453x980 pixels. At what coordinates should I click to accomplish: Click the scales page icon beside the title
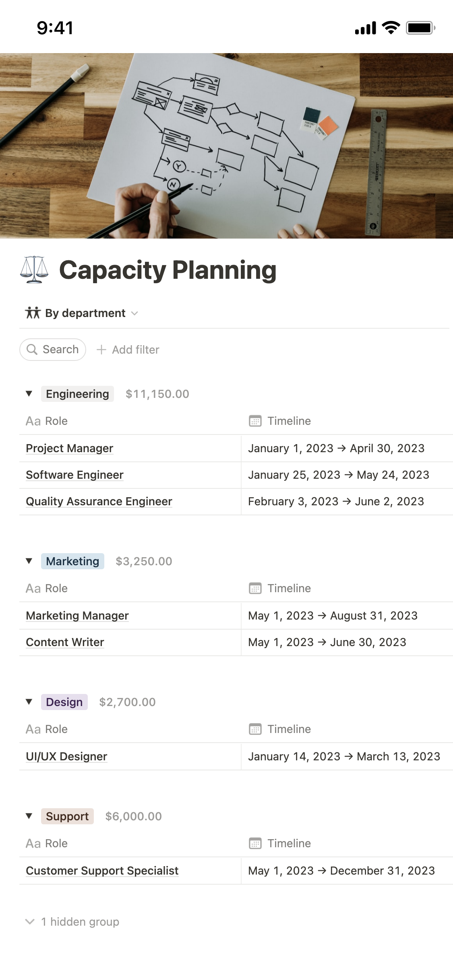click(x=34, y=270)
